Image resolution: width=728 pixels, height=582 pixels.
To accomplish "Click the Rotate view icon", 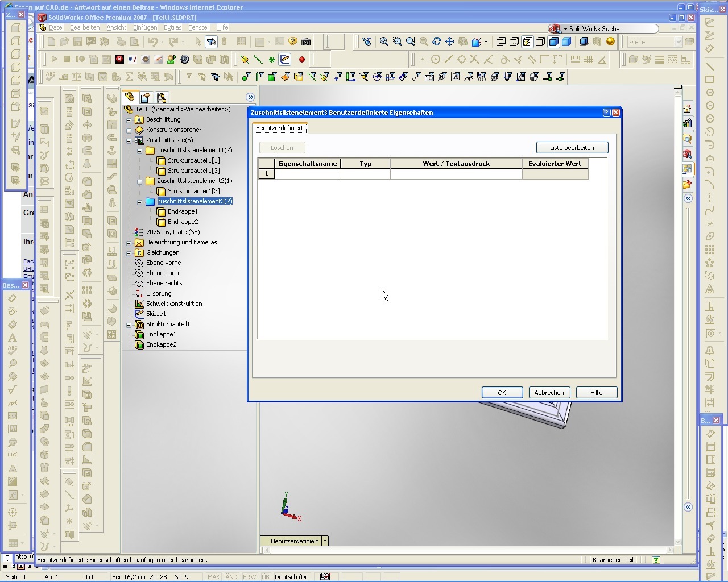I will coord(437,41).
